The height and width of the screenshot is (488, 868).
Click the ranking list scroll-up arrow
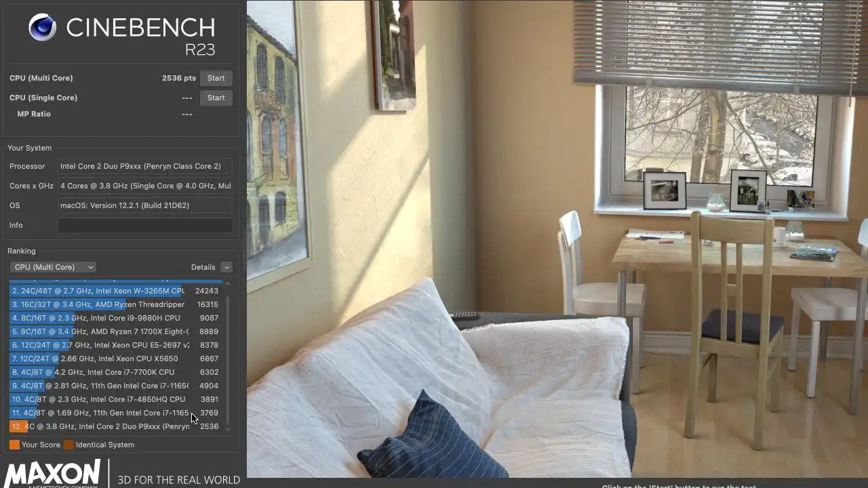[x=228, y=283]
